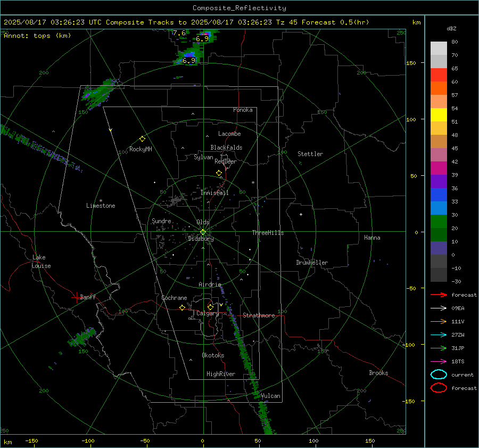Click the Vulcan label
Image resolution: width=479 pixels, height=448 pixels.
[x=270, y=396]
